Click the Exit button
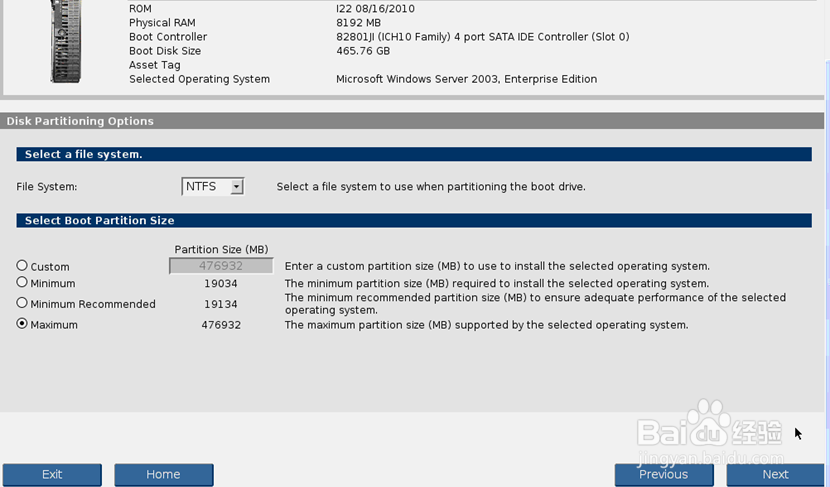Image resolution: width=830 pixels, height=487 pixels. tap(52, 475)
